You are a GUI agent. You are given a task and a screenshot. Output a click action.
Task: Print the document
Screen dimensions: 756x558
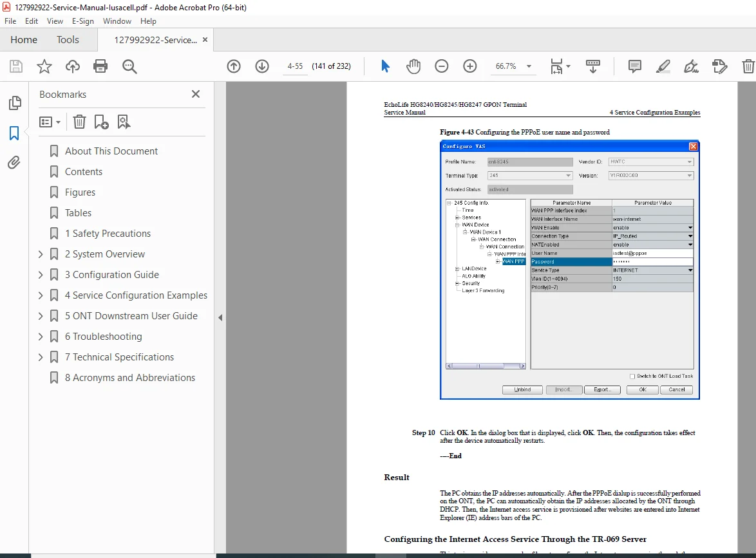[x=100, y=66]
